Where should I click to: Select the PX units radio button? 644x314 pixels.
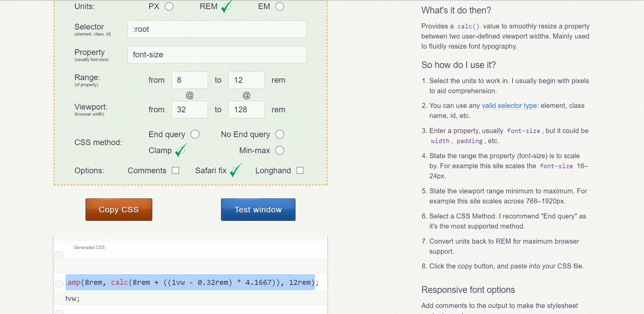tap(169, 6)
